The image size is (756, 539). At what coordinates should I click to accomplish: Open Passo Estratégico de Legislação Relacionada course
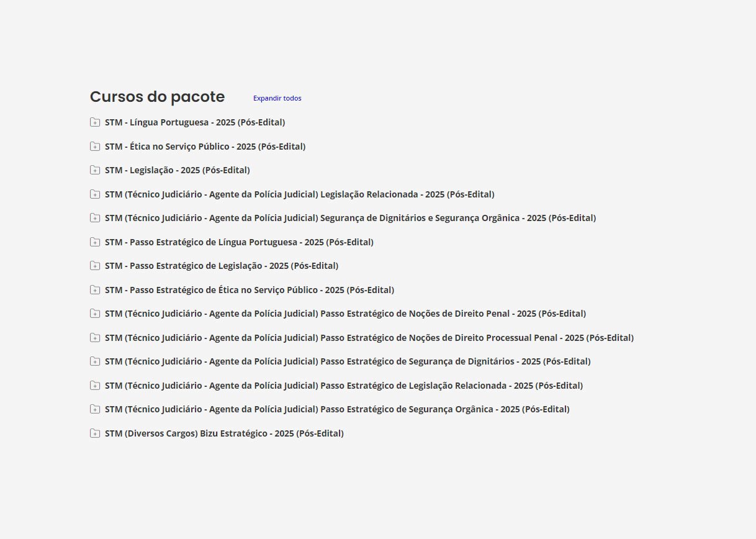[x=344, y=386]
